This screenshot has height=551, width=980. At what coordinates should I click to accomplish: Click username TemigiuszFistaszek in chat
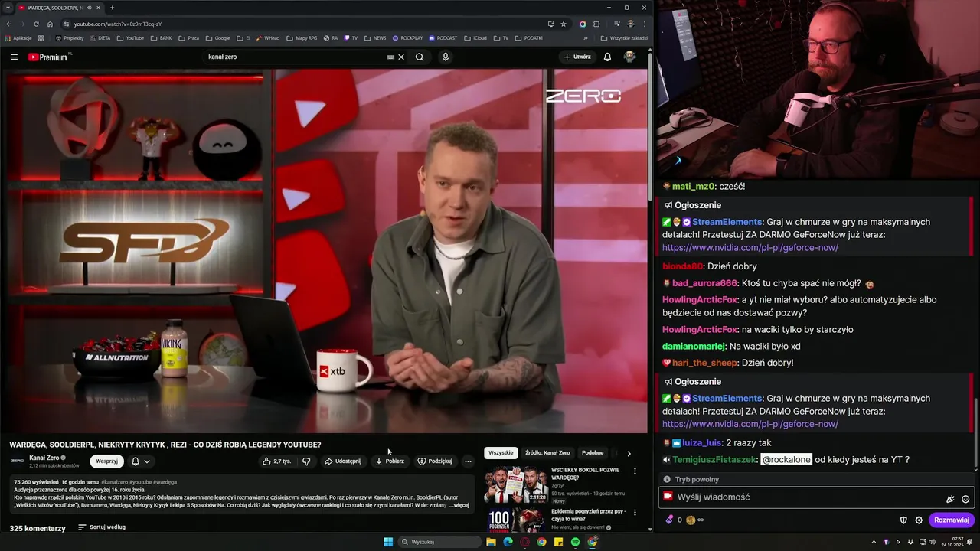pyautogui.click(x=714, y=460)
